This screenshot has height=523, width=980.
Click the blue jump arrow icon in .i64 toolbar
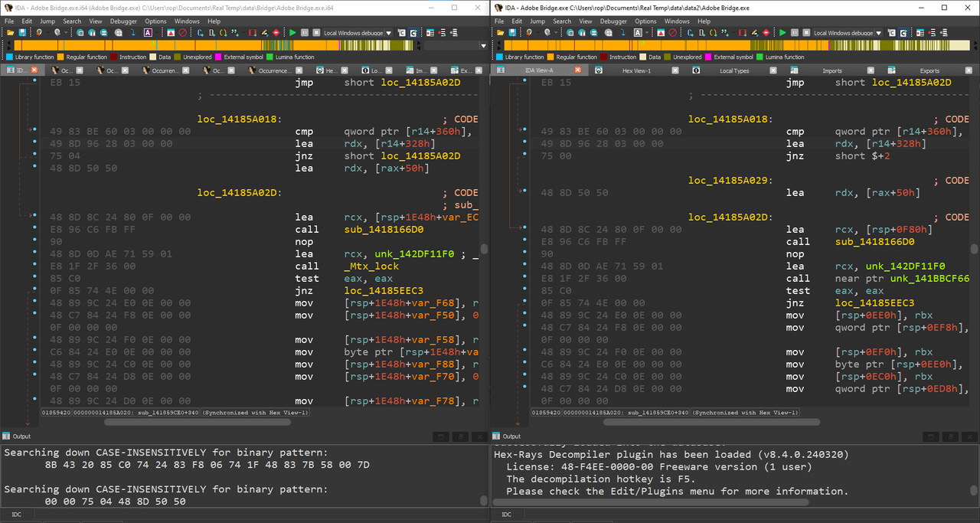coord(132,33)
